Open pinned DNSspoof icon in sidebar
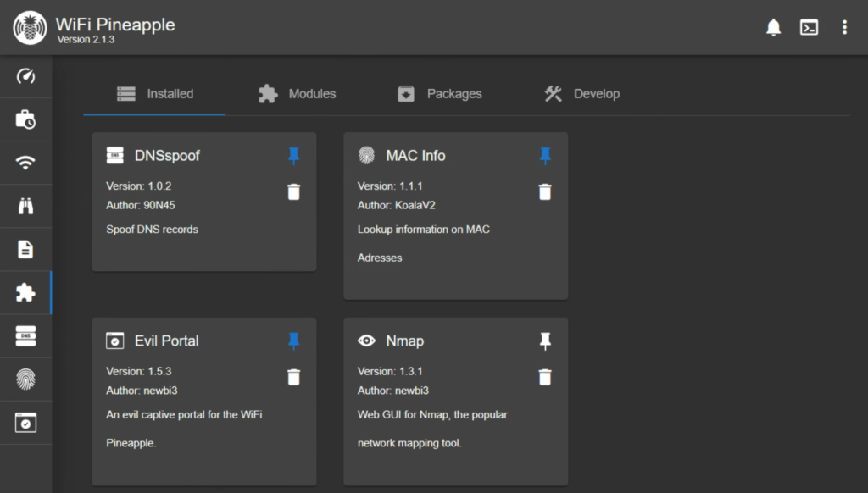The height and width of the screenshot is (493, 868). (25, 335)
